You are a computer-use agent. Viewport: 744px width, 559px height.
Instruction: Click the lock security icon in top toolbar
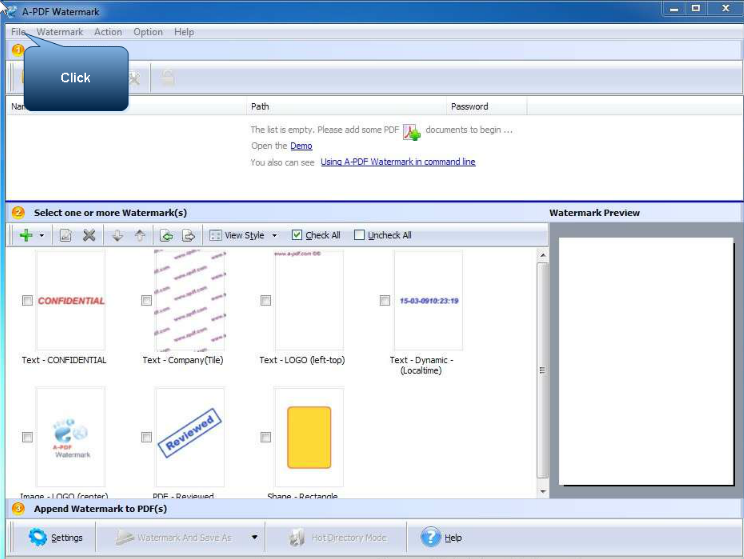pyautogui.click(x=167, y=78)
